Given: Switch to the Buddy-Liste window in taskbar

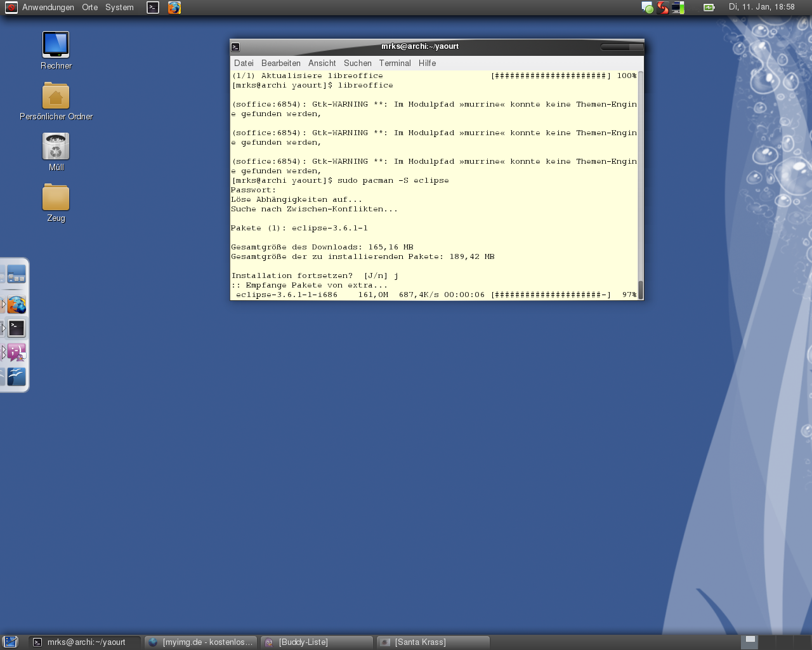Looking at the screenshot, I should 317,642.
